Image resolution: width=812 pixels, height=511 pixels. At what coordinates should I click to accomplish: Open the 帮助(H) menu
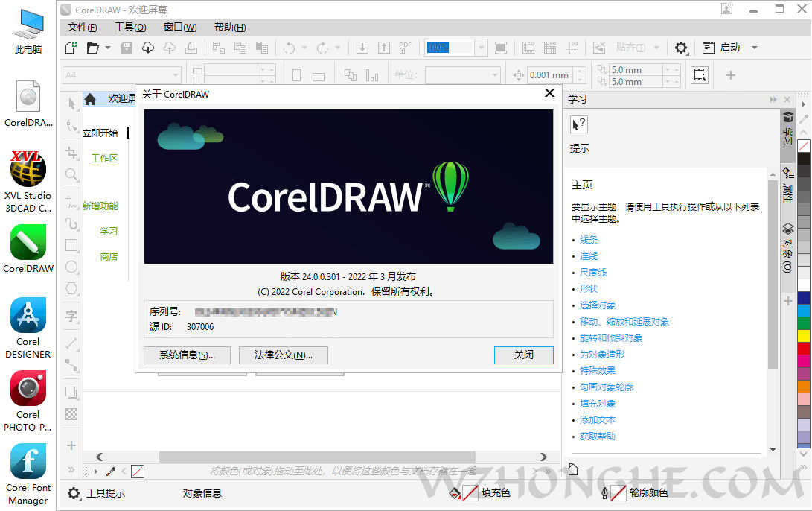click(229, 27)
